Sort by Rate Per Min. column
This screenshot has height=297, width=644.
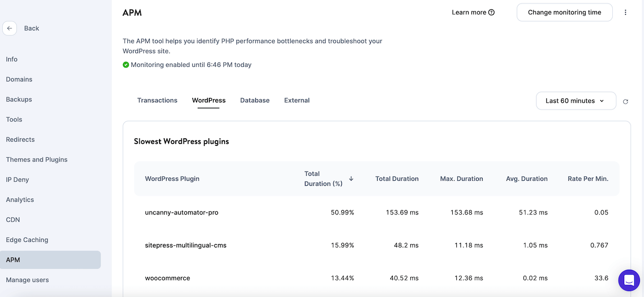point(587,178)
